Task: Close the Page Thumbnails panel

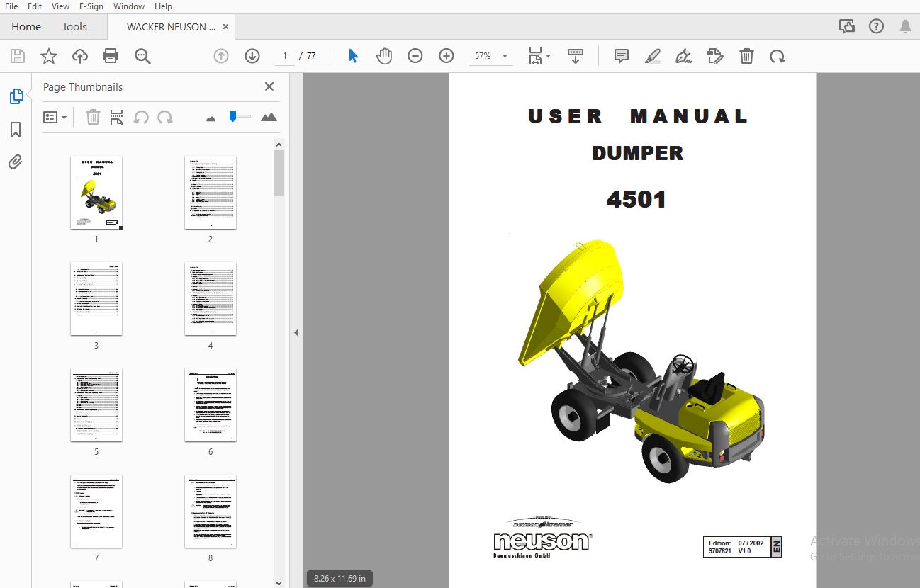Action: click(269, 86)
